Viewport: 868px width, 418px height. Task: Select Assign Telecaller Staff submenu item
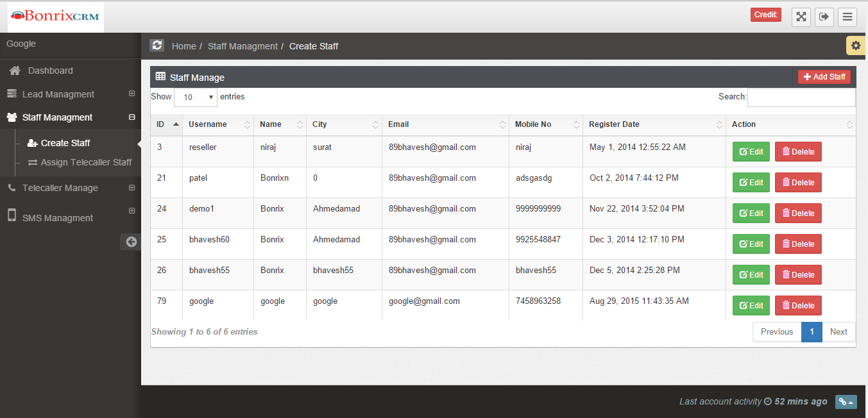pyautogui.click(x=86, y=162)
